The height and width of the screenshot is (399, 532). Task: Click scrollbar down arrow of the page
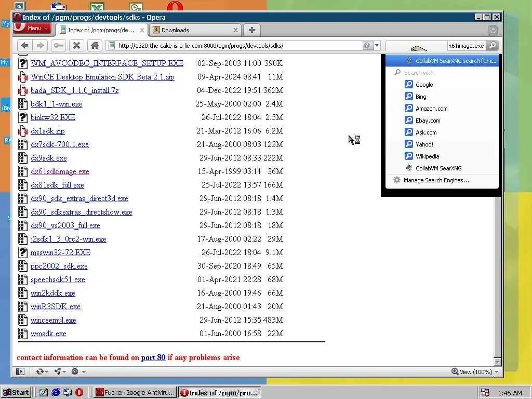(497, 362)
